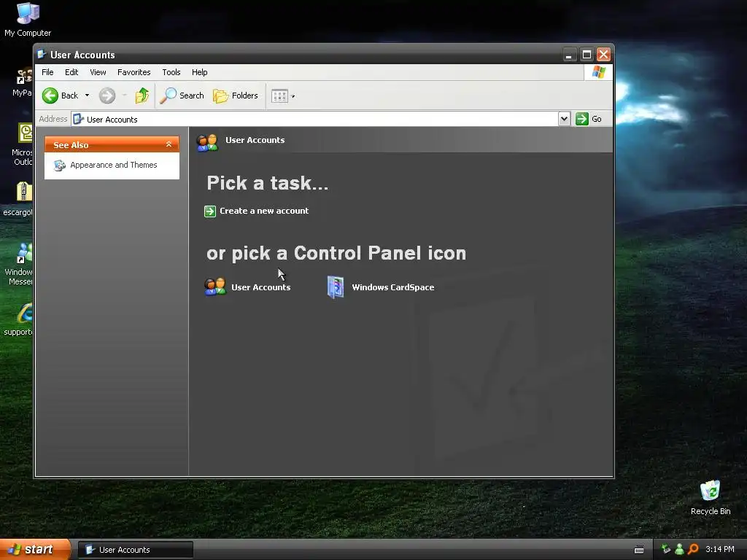Image resolution: width=747 pixels, height=560 pixels.
Task: Expand the Views dropdown arrow
Action: (293, 96)
